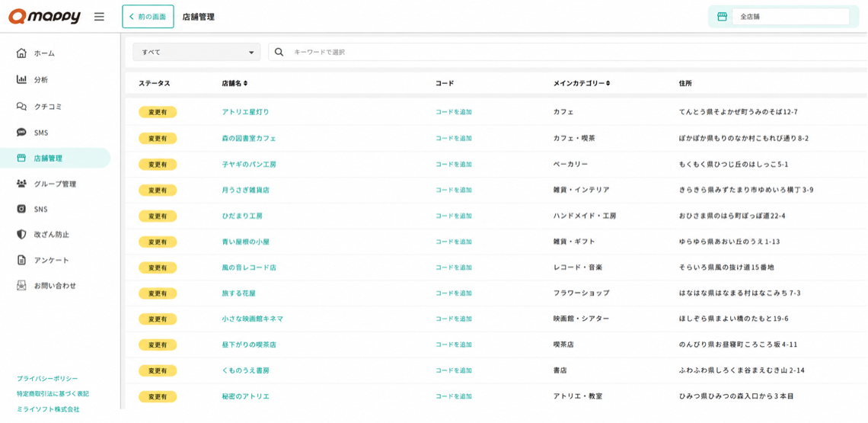Click コードを追加 for 秘密のアトリエ row
The width and height of the screenshot is (868, 423).
tap(453, 396)
